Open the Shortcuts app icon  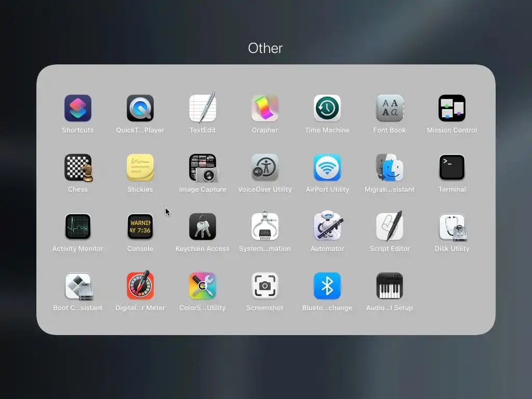[78, 108]
